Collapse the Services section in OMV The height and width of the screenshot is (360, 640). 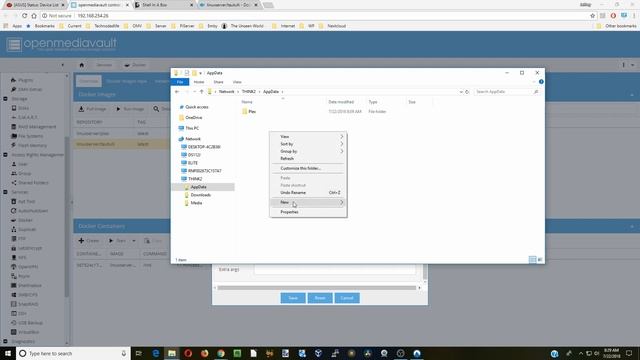pos(5,192)
